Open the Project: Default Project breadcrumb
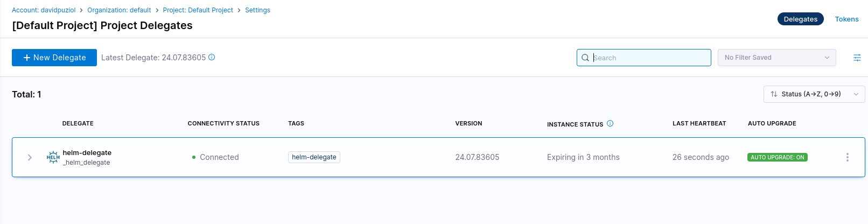 click(198, 10)
